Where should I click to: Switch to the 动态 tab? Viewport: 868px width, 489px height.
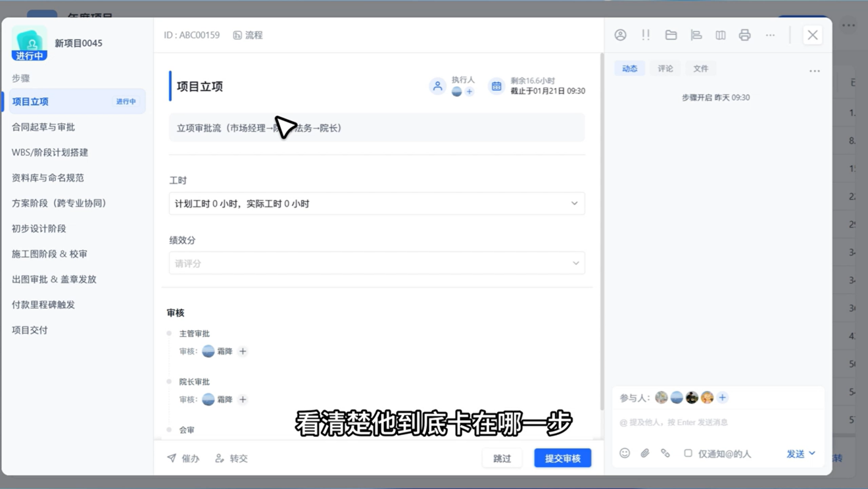(629, 68)
